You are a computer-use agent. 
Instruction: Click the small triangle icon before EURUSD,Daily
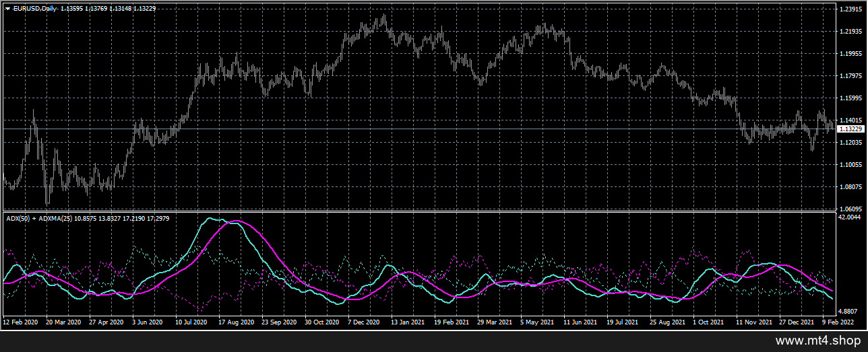7,8
